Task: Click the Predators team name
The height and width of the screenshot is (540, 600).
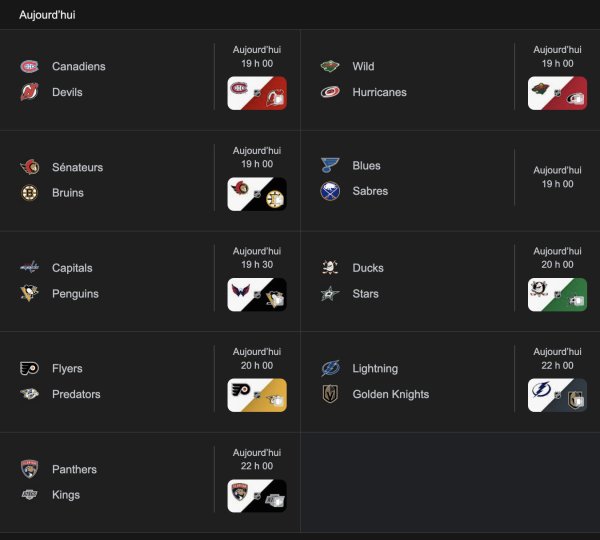Action: click(x=76, y=394)
